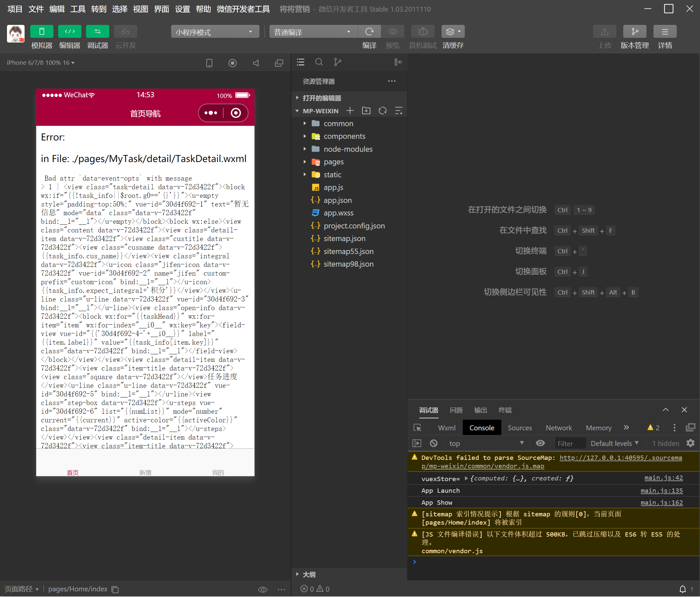Toggle the simulator mute speaker icon
The image size is (700, 597).
coord(256,63)
